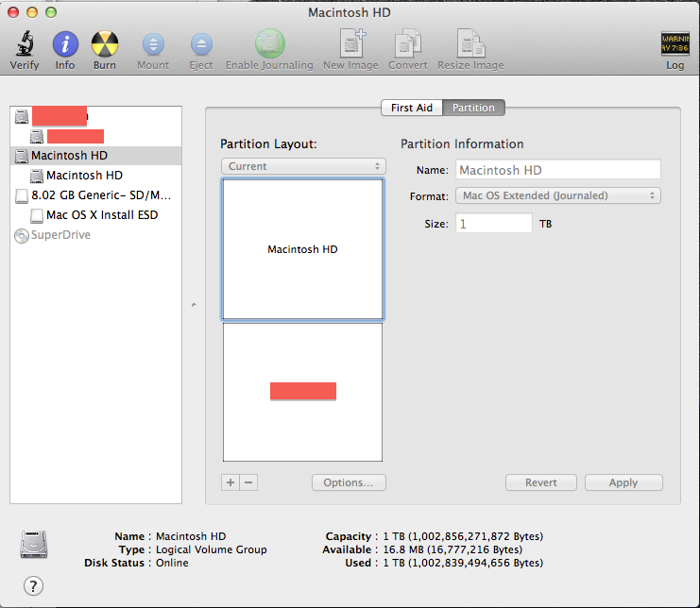Select the redacted top disk in sidebar
The width and height of the screenshot is (700, 608).
(x=95, y=116)
